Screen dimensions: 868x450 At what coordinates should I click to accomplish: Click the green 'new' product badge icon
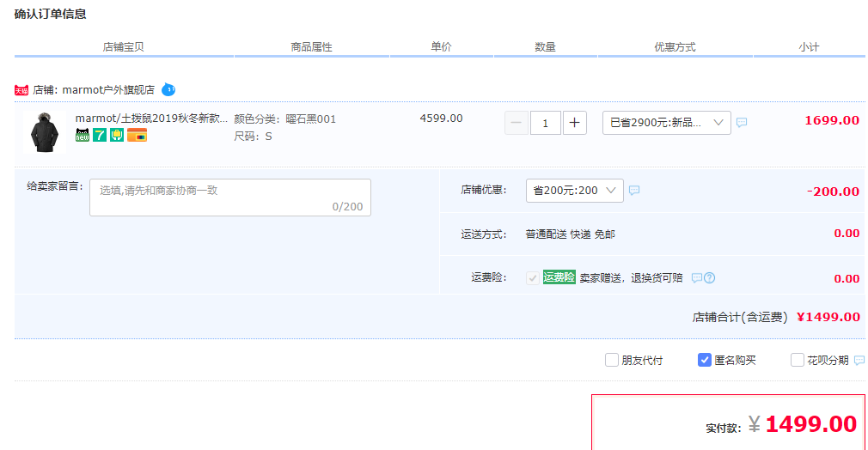click(x=83, y=135)
